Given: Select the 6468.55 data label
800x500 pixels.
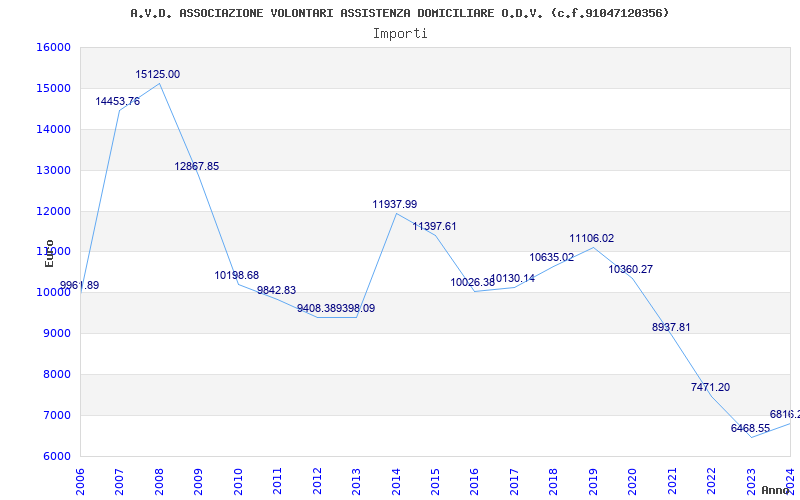Looking at the screenshot, I should tap(751, 429).
